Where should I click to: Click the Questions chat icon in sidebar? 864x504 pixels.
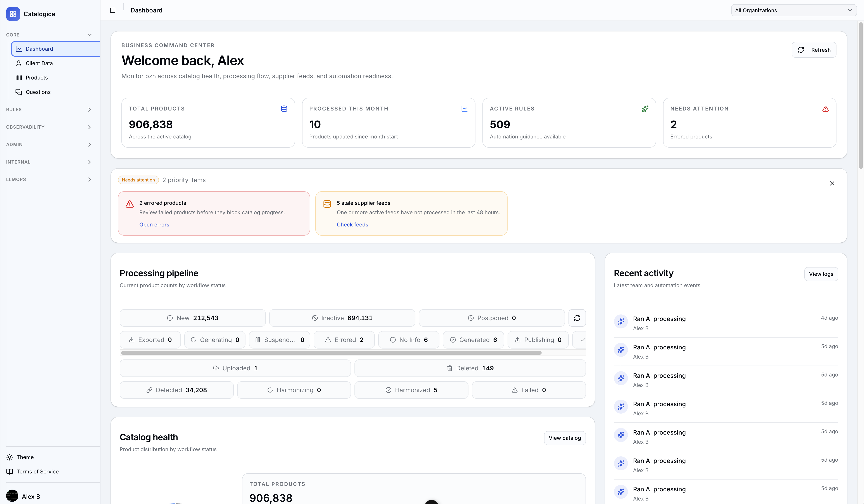click(x=19, y=92)
